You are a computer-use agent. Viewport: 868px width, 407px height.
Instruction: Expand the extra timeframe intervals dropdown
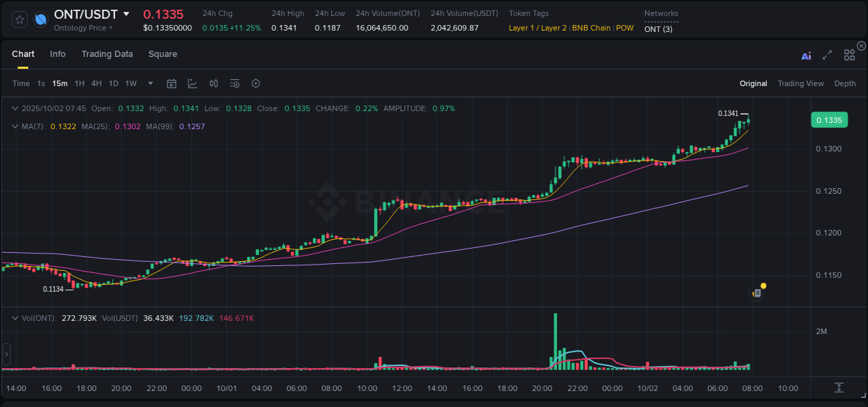tap(149, 83)
